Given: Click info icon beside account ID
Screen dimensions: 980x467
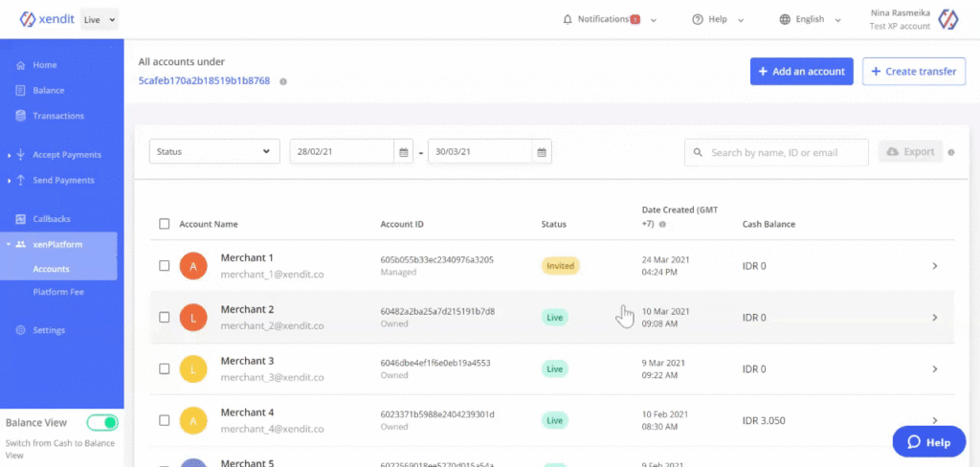Looking at the screenshot, I should (x=283, y=82).
